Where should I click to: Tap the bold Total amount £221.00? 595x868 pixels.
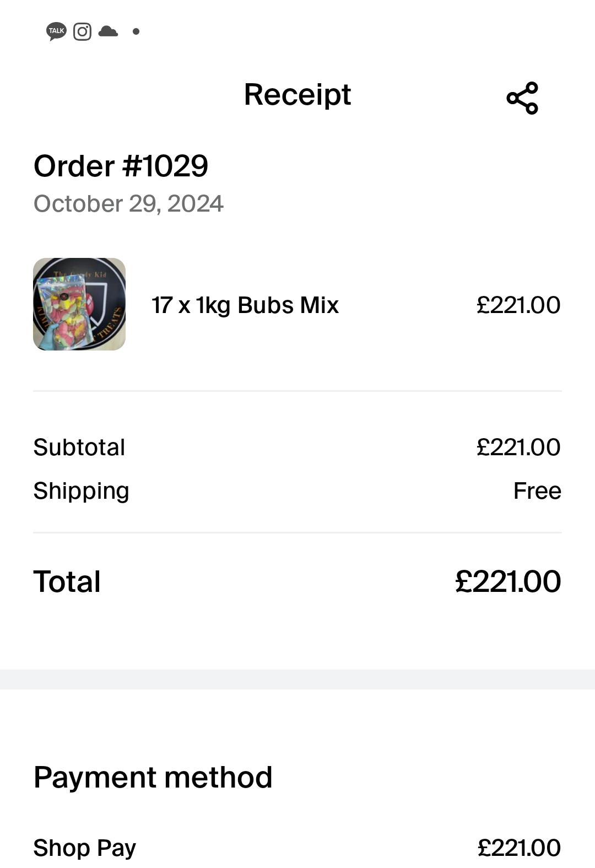point(508,581)
